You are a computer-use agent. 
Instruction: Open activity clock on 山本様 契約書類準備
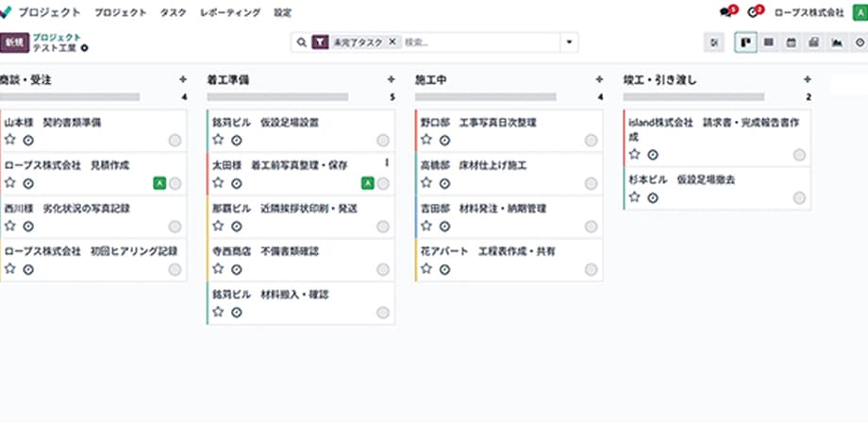pos(28,141)
